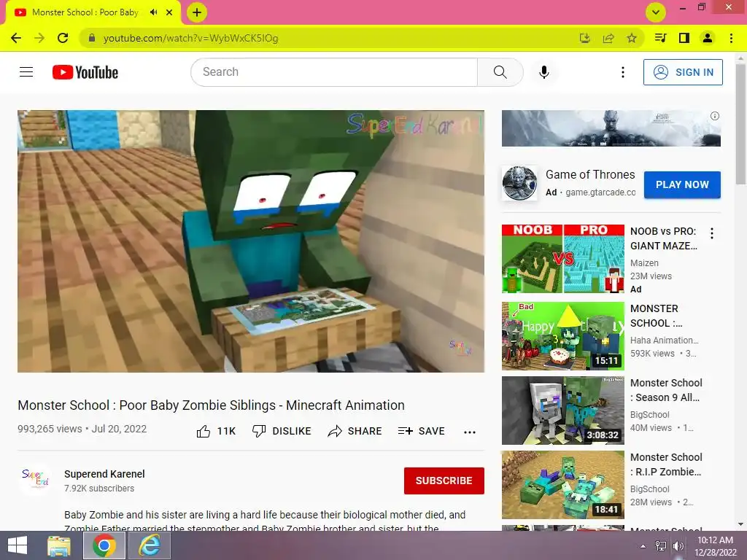Viewport: 747px width, 560px height.
Task: Open Monster School : R.I.P Zombie title
Action: tap(666, 464)
